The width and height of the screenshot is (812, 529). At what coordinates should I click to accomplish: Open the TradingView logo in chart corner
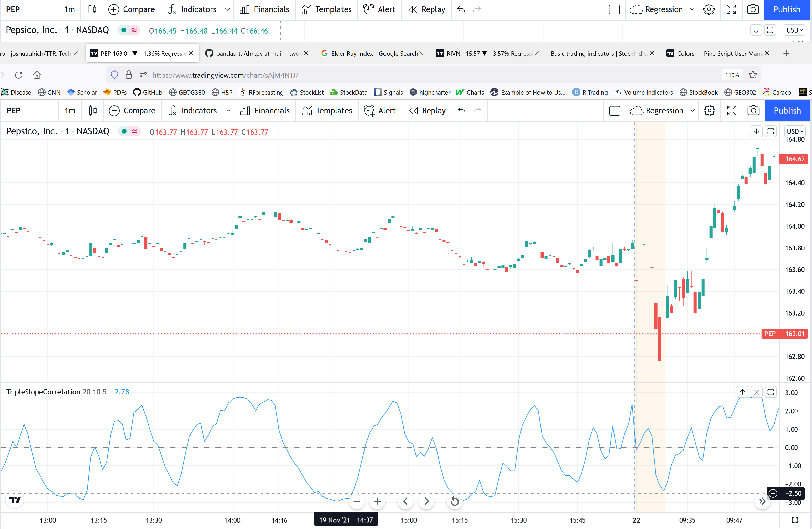(x=15, y=500)
